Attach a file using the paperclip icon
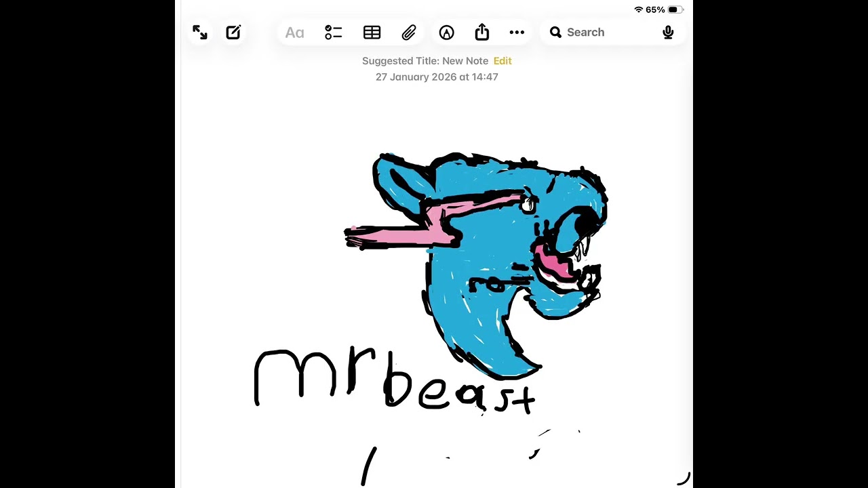 pyautogui.click(x=409, y=32)
